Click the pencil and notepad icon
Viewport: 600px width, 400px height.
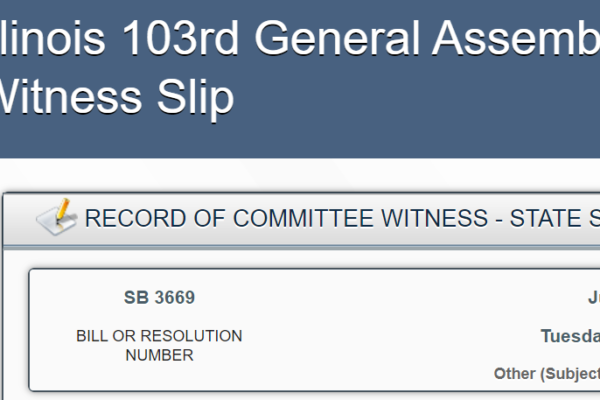(x=57, y=217)
